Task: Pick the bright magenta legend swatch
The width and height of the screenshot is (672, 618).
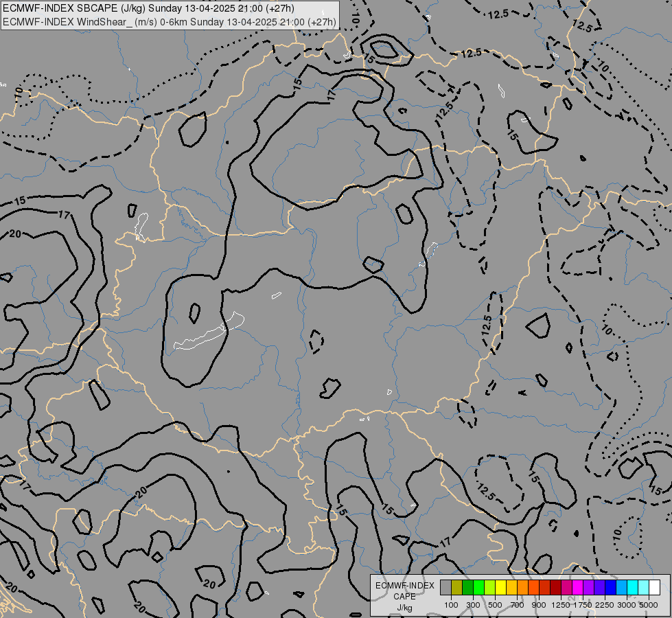Action: [578, 587]
